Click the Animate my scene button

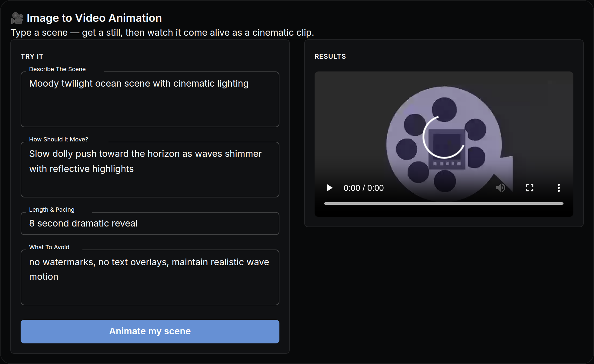point(150,331)
